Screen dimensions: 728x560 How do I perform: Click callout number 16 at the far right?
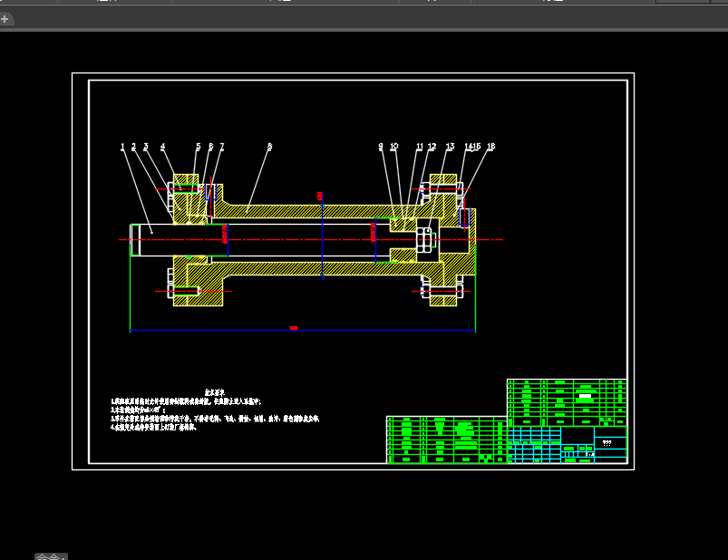coord(490,145)
